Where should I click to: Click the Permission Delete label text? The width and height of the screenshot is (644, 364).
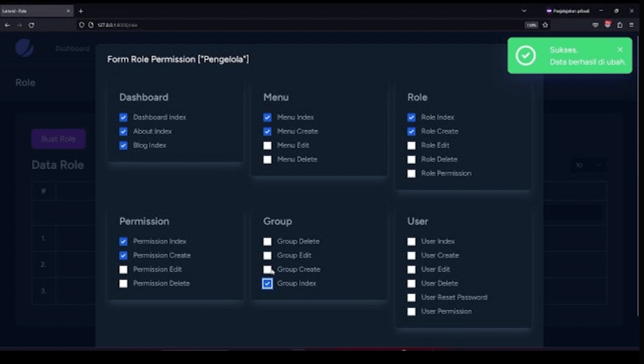point(161,283)
